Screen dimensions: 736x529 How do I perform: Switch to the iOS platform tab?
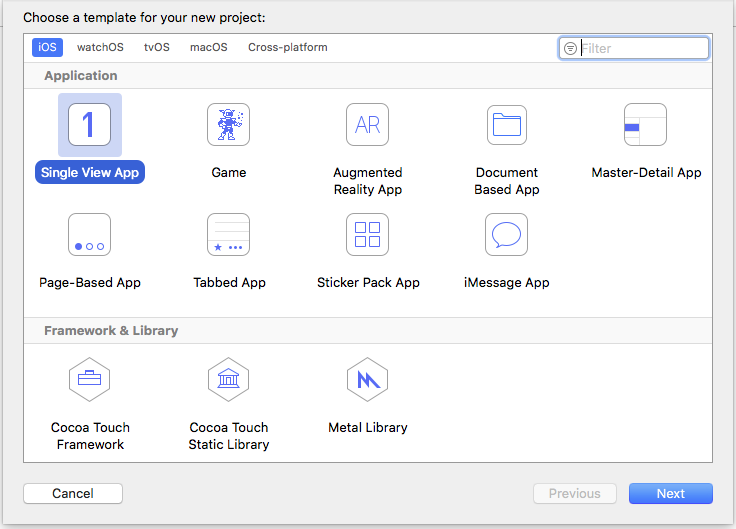(x=47, y=47)
